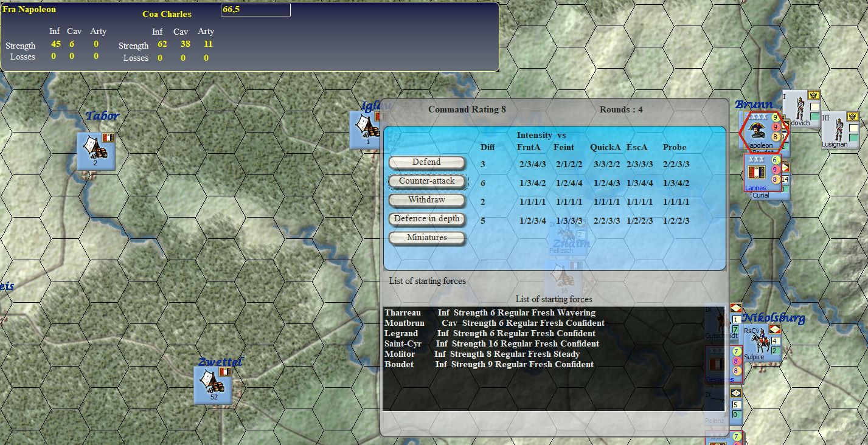Click the Command Rating 8 text
The width and height of the screenshot is (868, 445).
(467, 109)
